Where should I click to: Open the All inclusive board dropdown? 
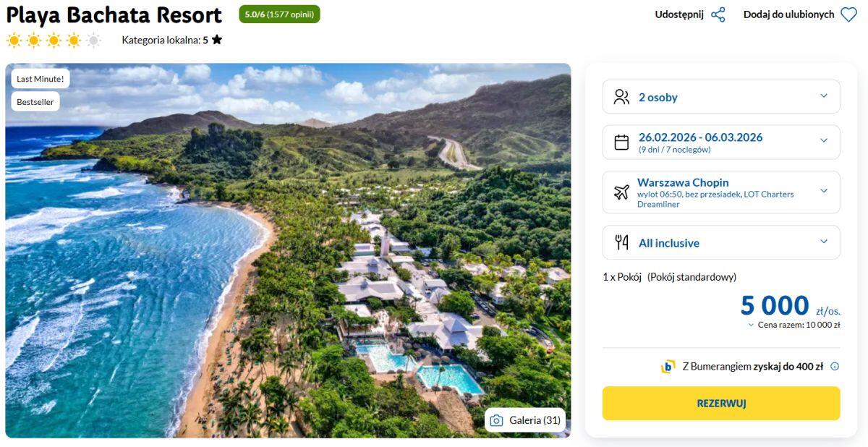[823, 242]
